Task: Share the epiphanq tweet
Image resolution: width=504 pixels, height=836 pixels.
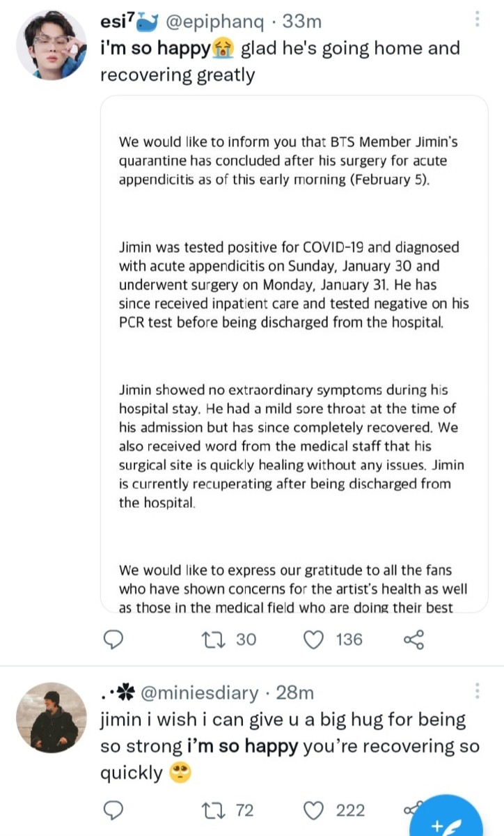Action: pyautogui.click(x=414, y=639)
